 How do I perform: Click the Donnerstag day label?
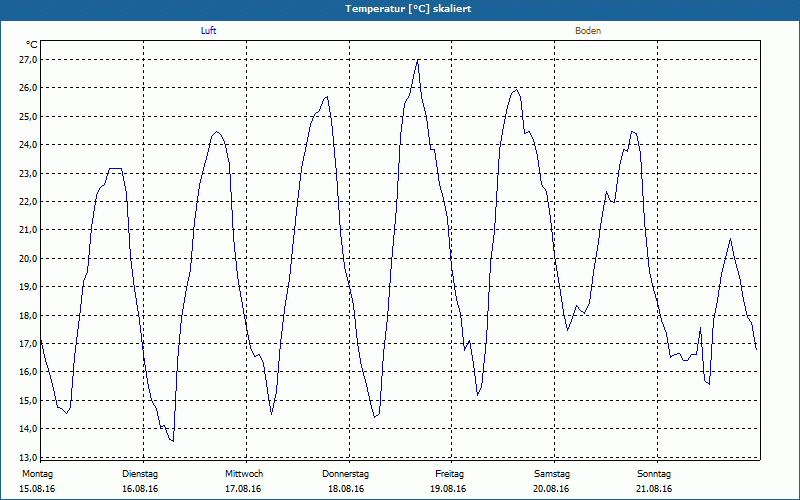pos(345,474)
